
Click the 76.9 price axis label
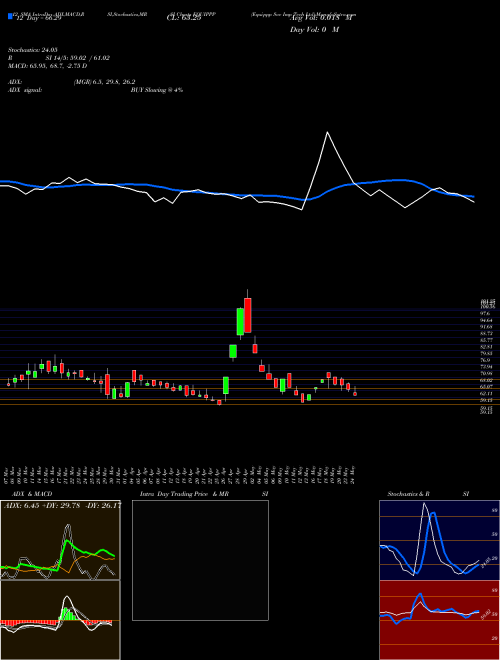coord(485,360)
